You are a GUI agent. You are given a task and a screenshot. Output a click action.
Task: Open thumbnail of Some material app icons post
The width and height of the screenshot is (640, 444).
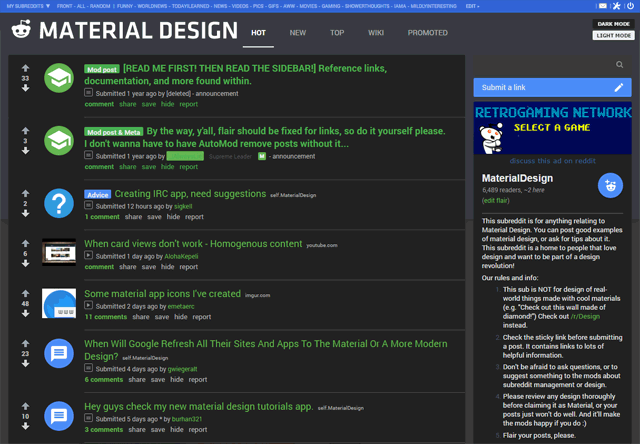(x=59, y=303)
